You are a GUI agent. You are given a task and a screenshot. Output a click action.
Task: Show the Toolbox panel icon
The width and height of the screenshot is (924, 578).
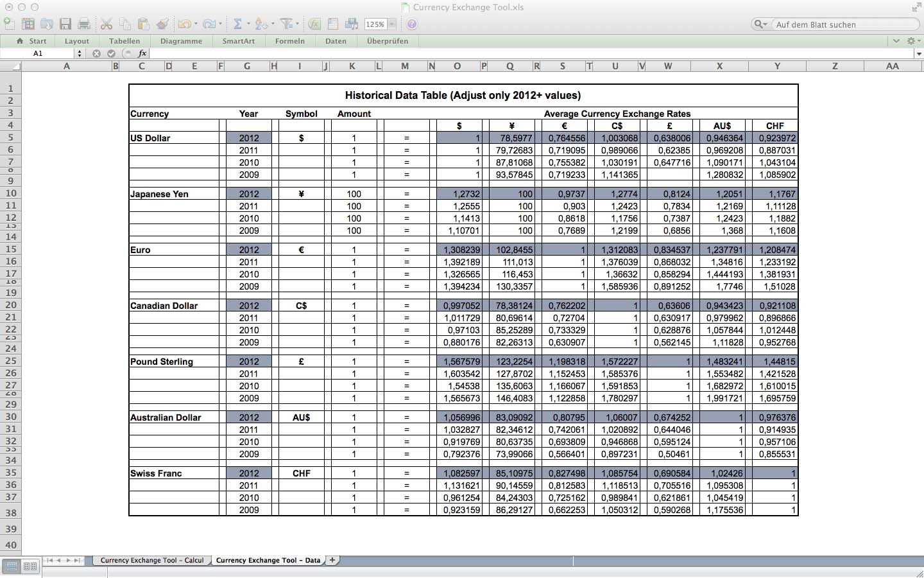coord(332,24)
